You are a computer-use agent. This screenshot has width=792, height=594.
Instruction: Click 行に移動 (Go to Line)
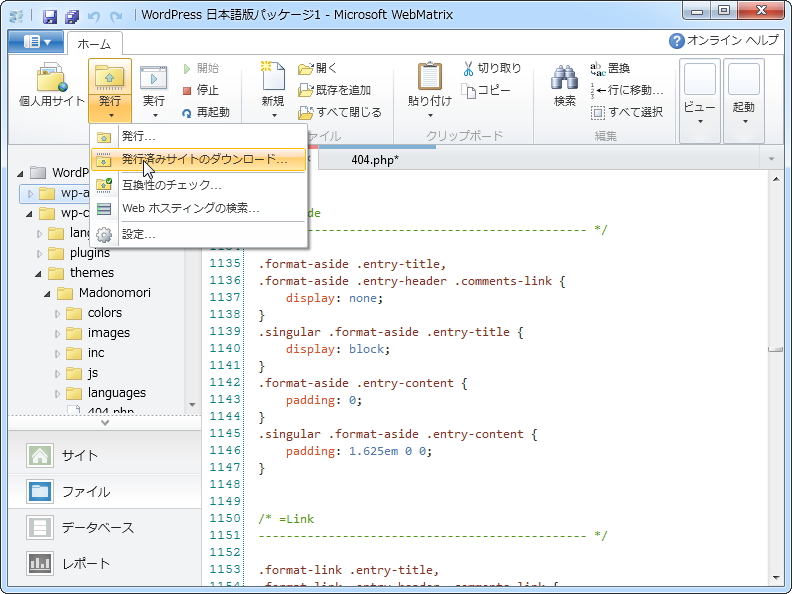click(627, 90)
